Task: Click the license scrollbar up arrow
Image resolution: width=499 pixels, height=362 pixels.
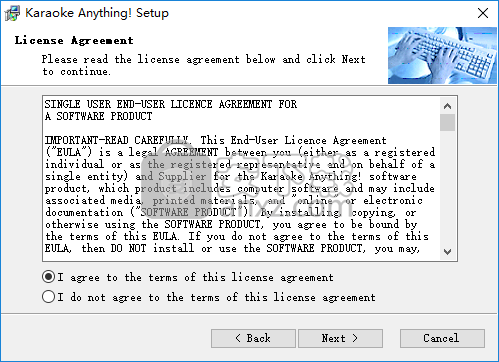Action: click(447, 106)
